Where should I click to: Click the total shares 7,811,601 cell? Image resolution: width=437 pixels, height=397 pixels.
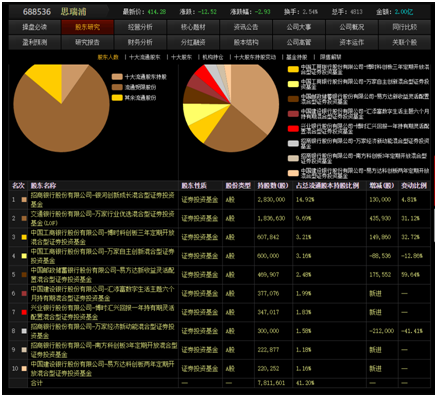(271, 383)
